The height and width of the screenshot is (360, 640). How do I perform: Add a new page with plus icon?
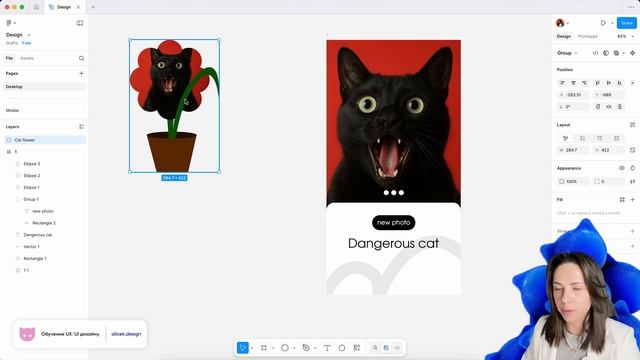coord(81,73)
